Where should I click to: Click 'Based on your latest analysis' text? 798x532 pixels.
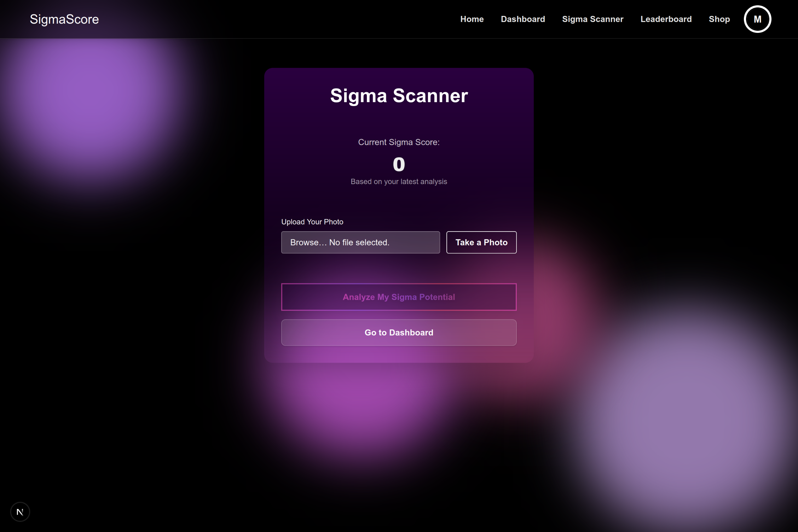(399, 181)
